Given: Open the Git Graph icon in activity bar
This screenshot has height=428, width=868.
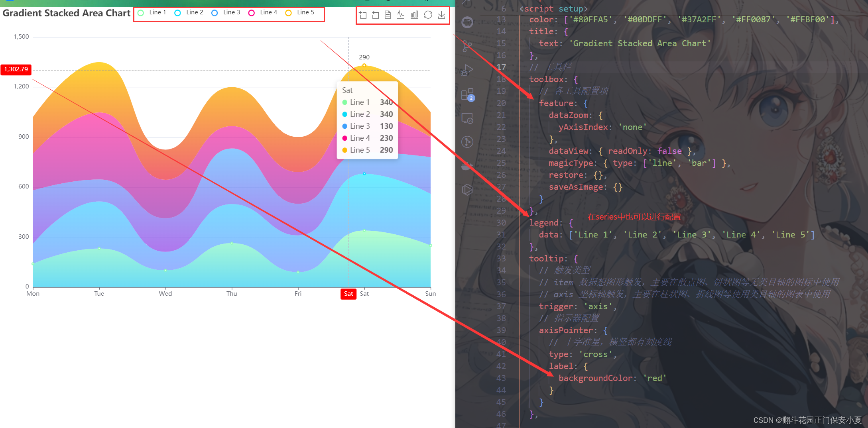Looking at the screenshot, I should 467,142.
